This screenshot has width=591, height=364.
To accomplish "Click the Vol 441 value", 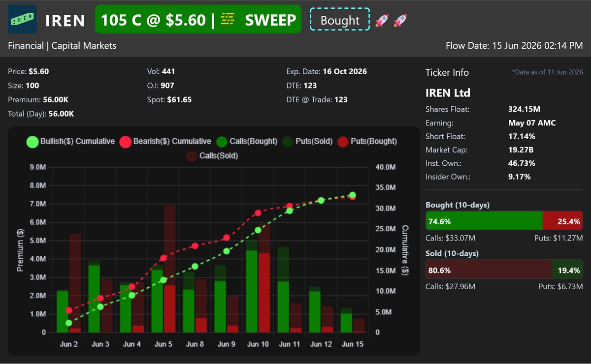I will (x=168, y=71).
